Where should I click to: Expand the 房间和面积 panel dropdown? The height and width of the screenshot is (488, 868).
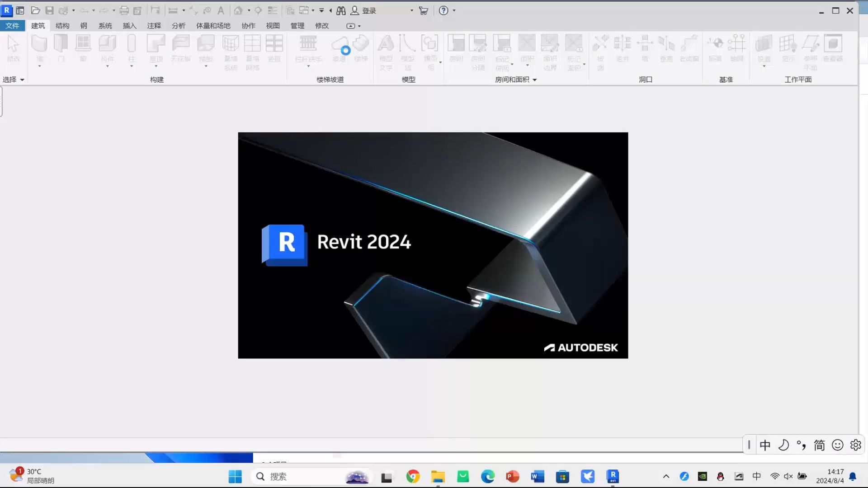coord(535,80)
